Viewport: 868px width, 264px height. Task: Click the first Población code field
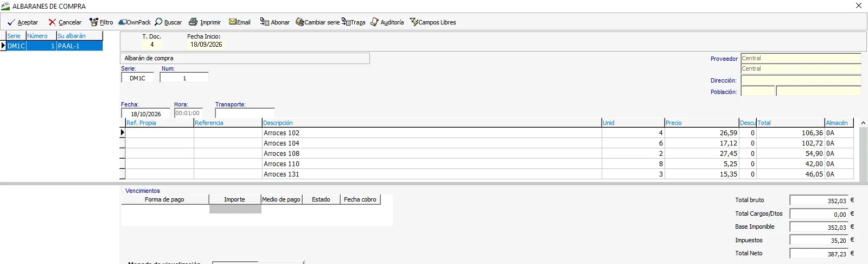coord(758,91)
